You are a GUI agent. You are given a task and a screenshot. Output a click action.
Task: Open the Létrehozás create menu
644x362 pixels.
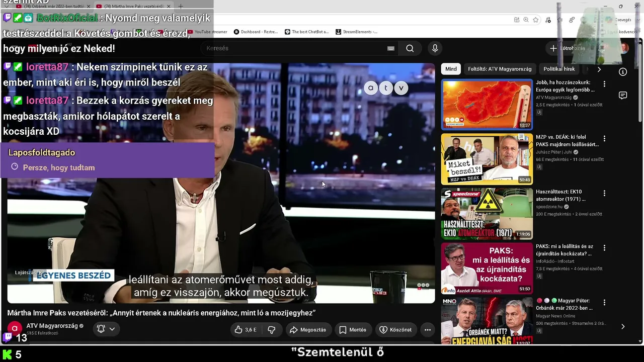(x=568, y=48)
